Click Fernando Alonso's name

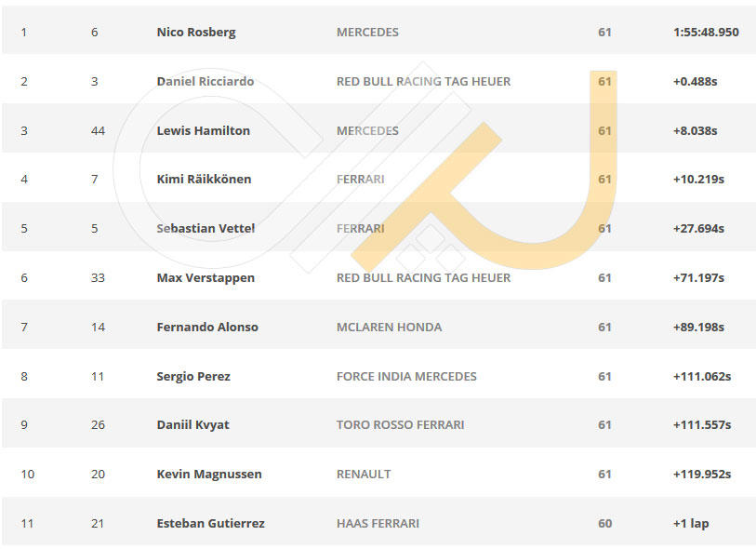tap(207, 328)
